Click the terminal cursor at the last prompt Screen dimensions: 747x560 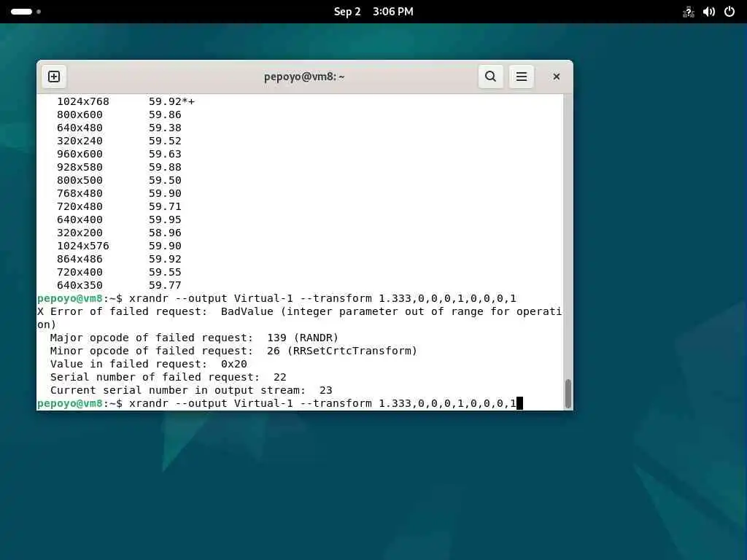(x=519, y=403)
